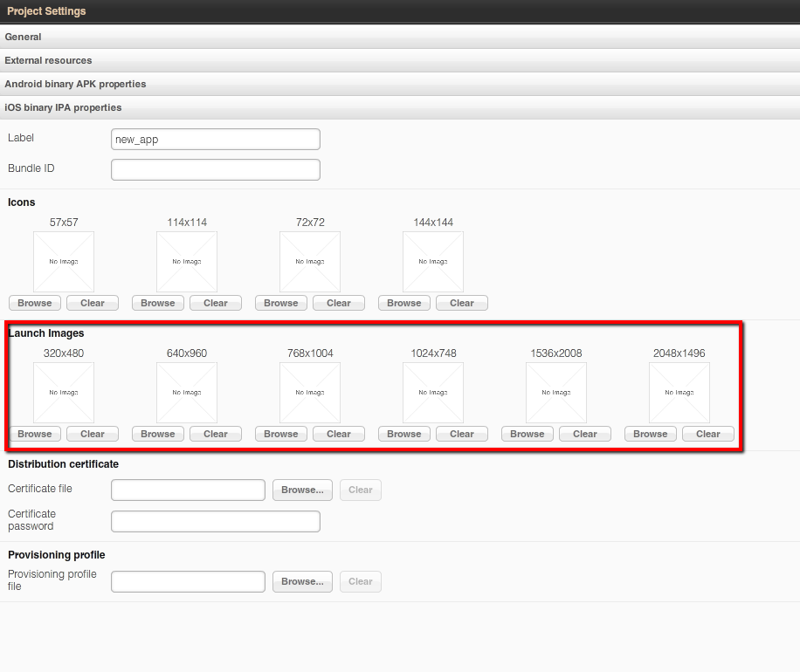This screenshot has width=800, height=672.
Task: Expand the External resources section
Action: 48,60
